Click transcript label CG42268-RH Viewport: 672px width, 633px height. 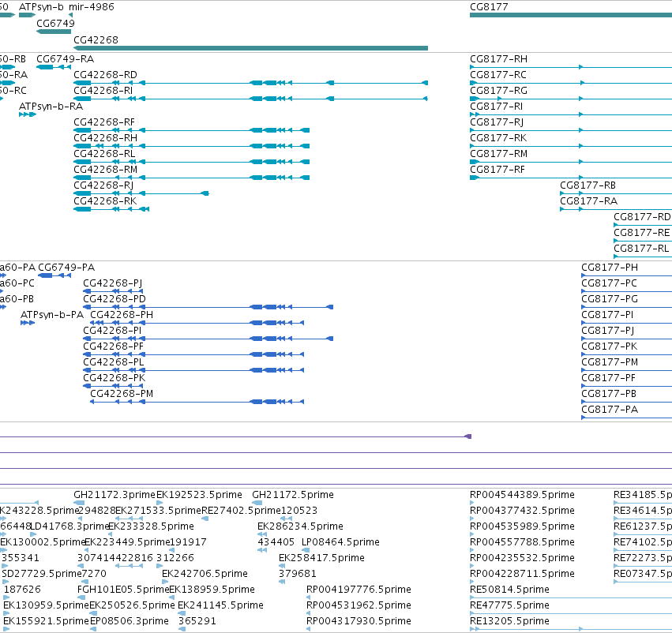[x=106, y=138]
